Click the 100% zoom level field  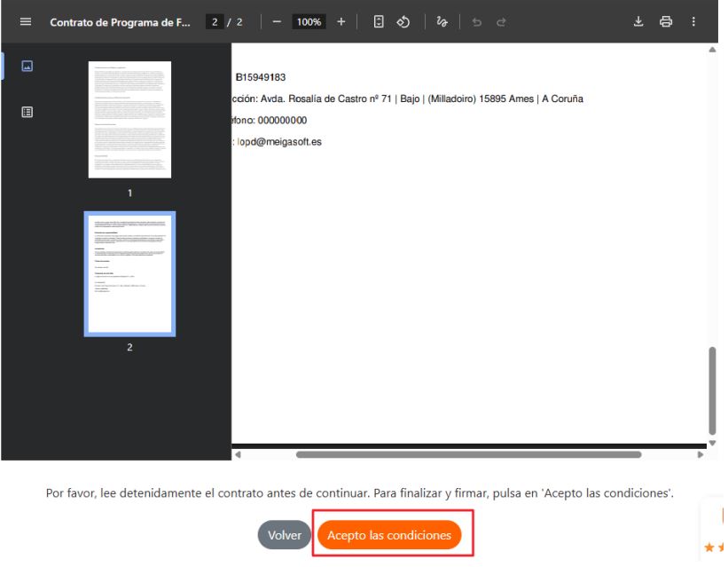coord(309,21)
